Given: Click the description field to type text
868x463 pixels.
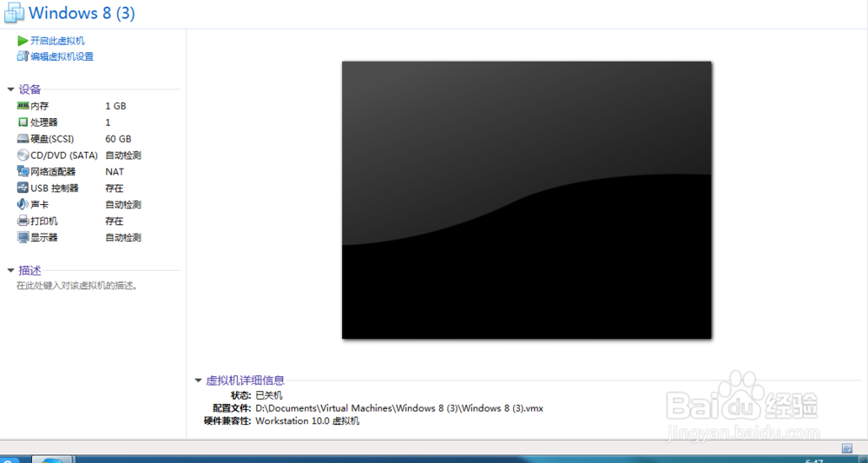Looking at the screenshot, I should tap(76, 286).
